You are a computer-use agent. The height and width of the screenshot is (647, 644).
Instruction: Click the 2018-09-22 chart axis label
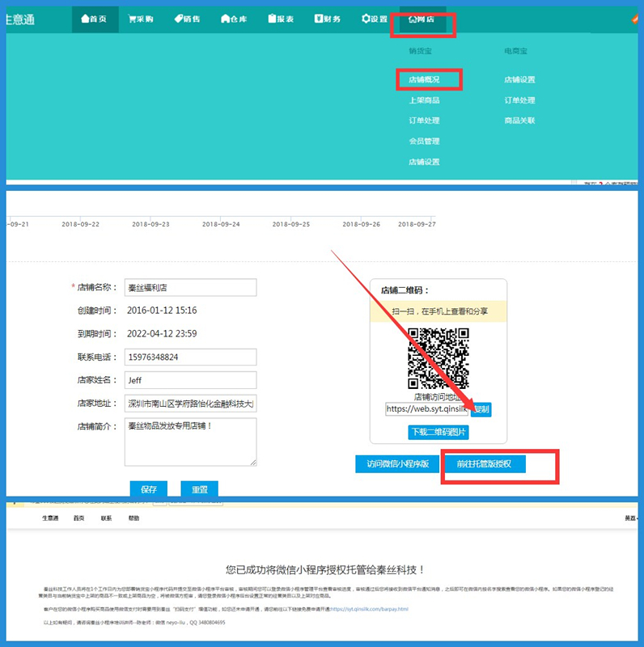[81, 224]
